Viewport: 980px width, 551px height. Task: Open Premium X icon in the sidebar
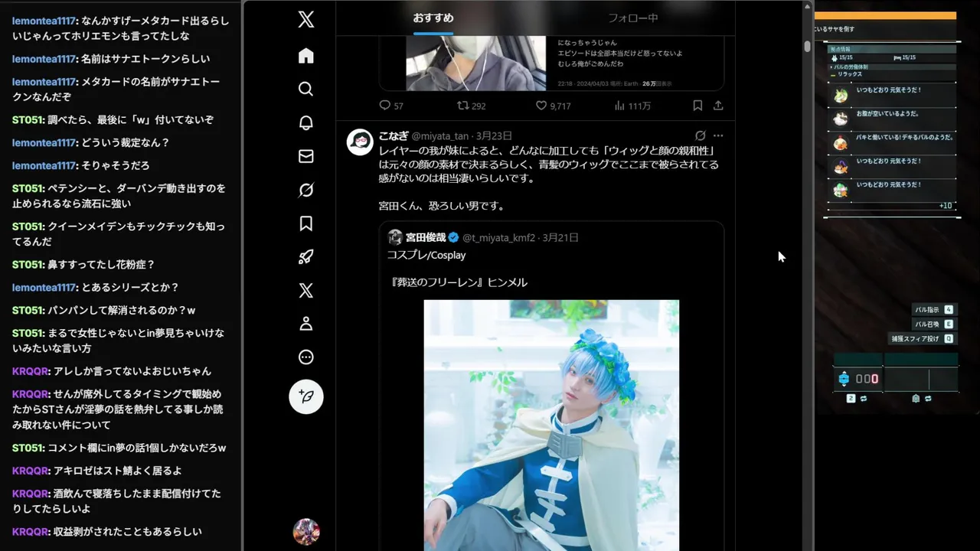point(305,290)
